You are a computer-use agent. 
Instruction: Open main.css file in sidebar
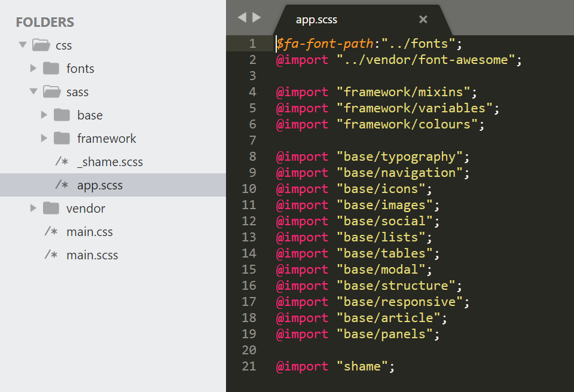coord(90,232)
